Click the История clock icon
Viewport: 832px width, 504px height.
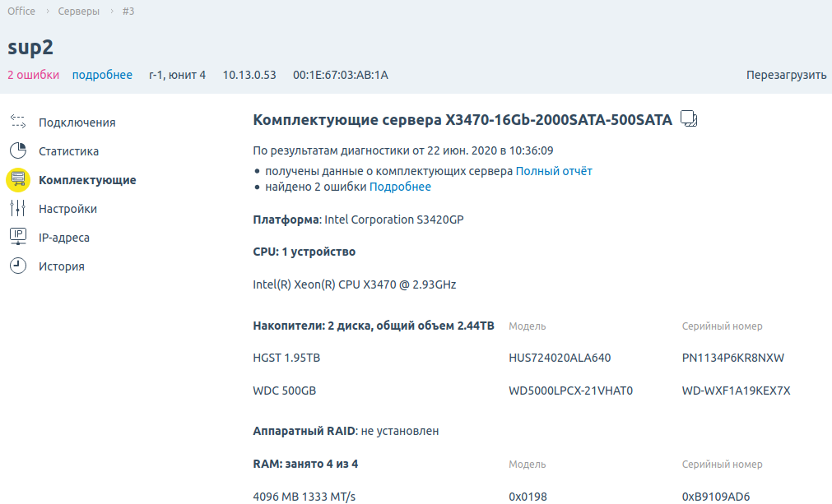(18, 266)
